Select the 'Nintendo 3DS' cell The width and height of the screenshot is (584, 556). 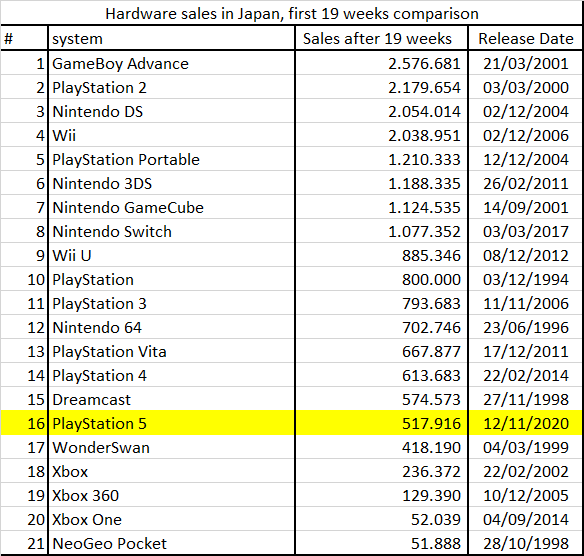pos(102,184)
